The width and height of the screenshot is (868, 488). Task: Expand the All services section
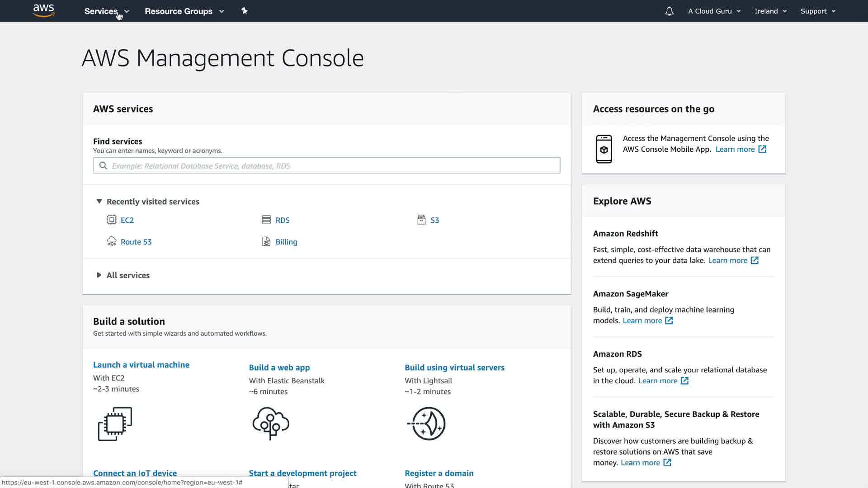(99, 275)
